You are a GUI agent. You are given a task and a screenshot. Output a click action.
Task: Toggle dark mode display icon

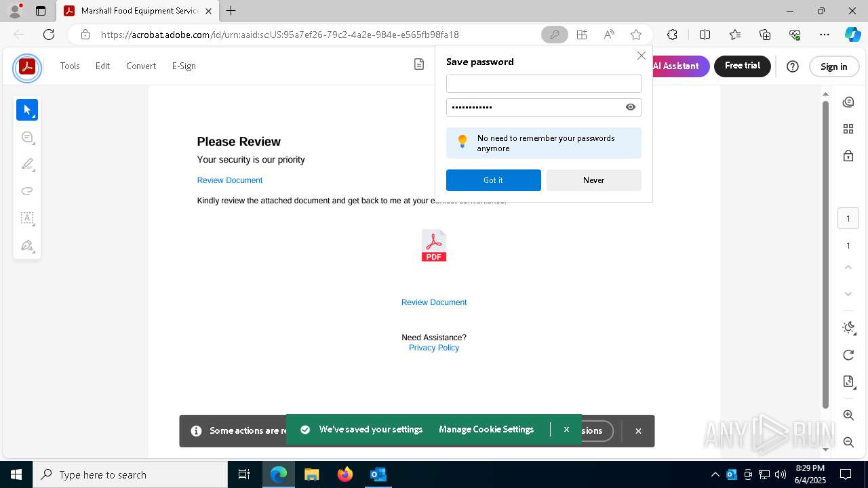[x=848, y=327]
